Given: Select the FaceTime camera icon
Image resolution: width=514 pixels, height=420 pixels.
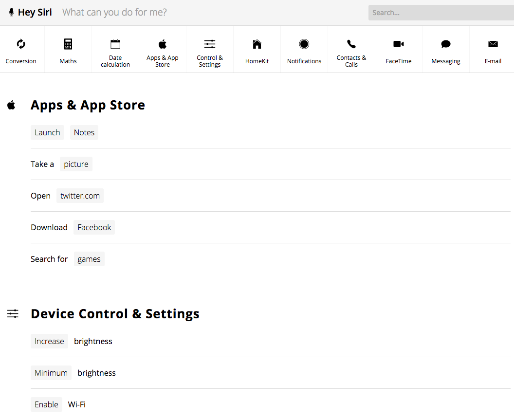Looking at the screenshot, I should point(399,44).
